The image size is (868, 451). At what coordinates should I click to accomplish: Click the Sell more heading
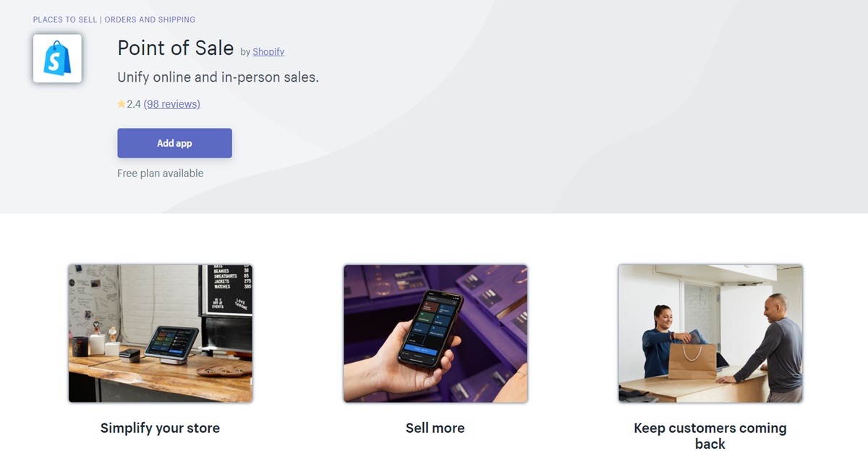[x=435, y=428]
